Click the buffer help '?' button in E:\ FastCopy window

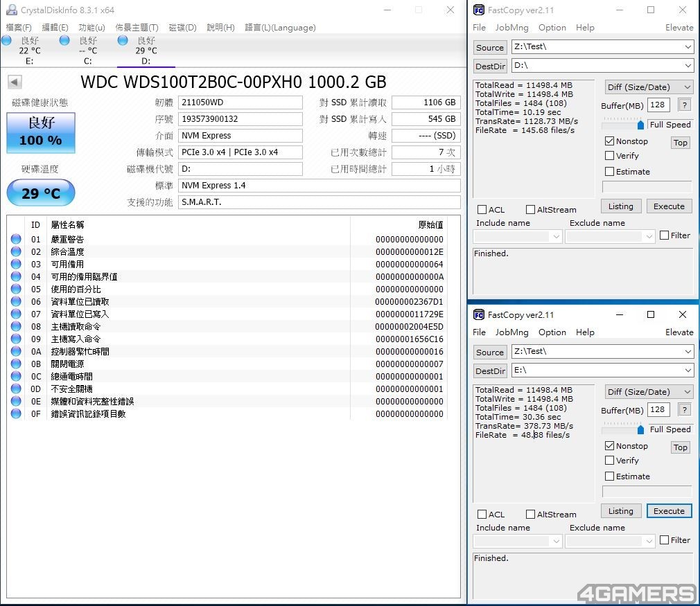pyautogui.click(x=684, y=409)
